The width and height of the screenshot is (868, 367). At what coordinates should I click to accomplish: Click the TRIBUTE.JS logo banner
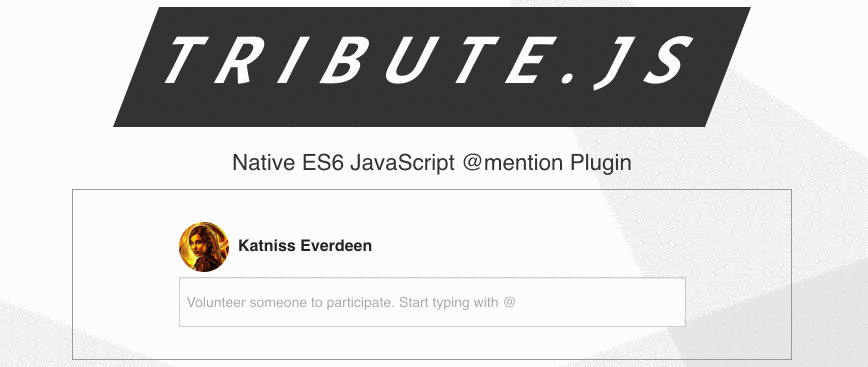point(432,67)
